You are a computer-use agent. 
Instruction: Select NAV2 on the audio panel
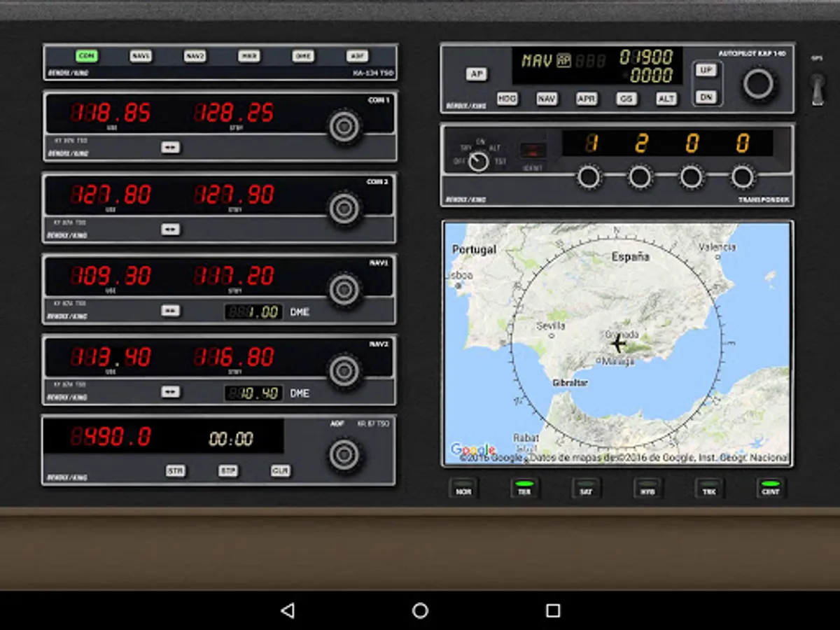click(x=195, y=56)
